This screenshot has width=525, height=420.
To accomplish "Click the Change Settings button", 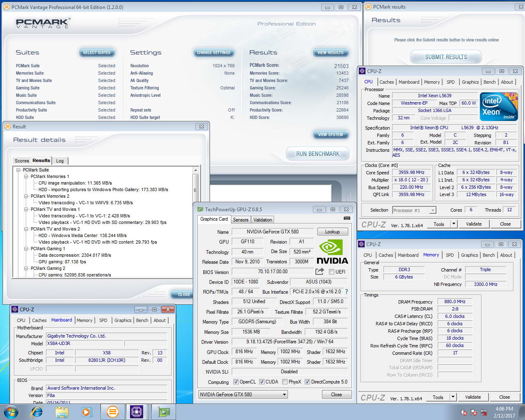I will (214, 52).
